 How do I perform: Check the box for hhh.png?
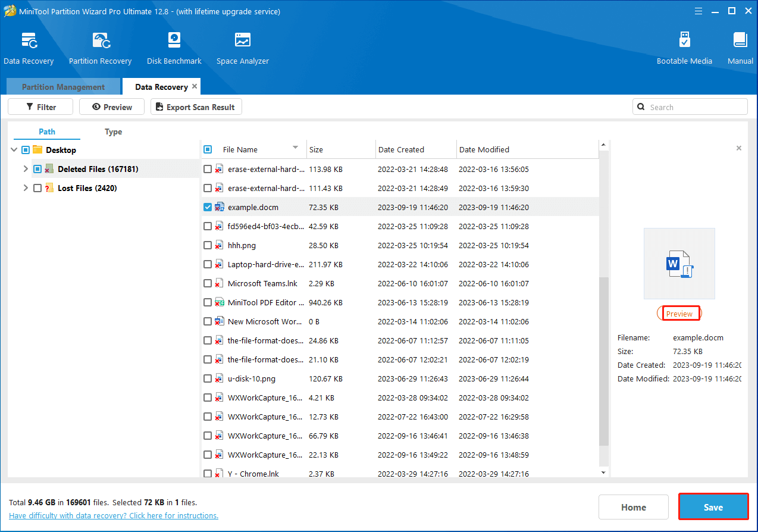(x=208, y=245)
